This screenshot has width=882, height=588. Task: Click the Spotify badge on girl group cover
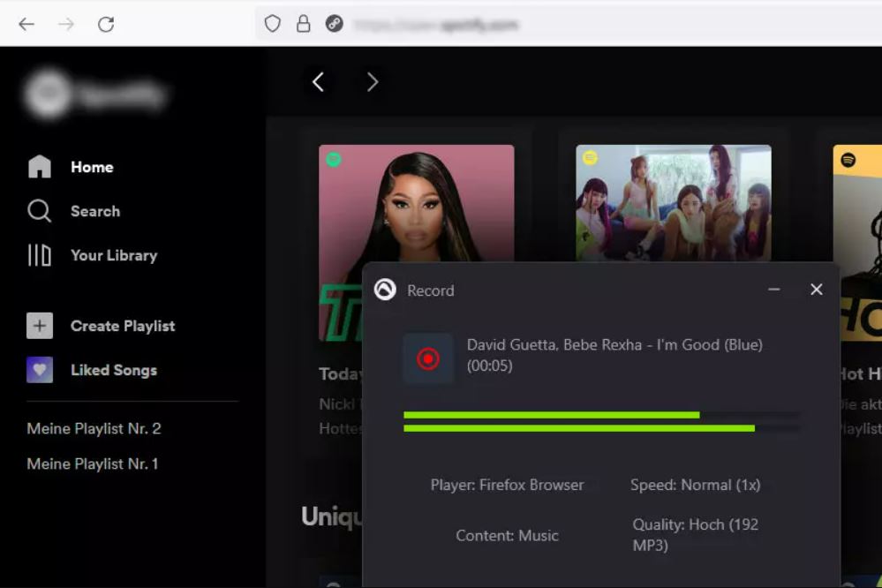point(590,158)
